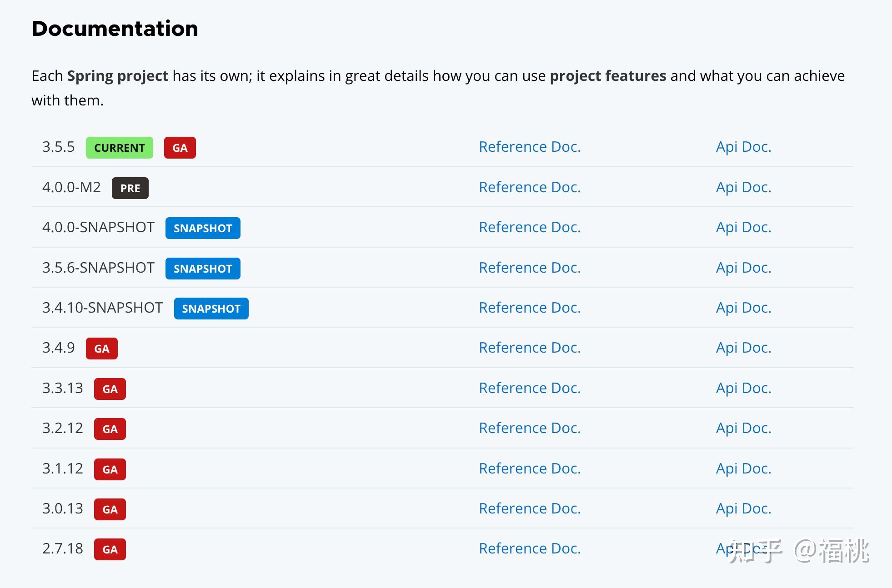This screenshot has width=892, height=588.
Task: Open Reference Doc. for version 3.5.5
Action: pyautogui.click(x=530, y=147)
